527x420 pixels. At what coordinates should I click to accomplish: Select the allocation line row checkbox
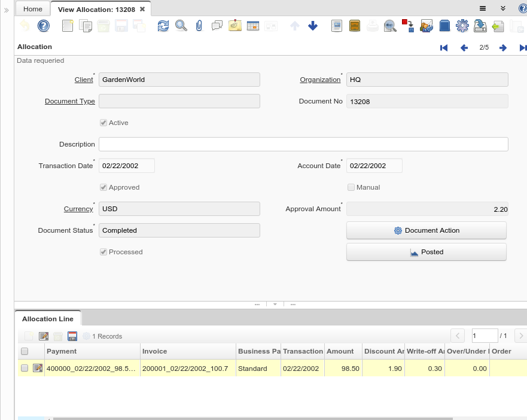[25, 368]
